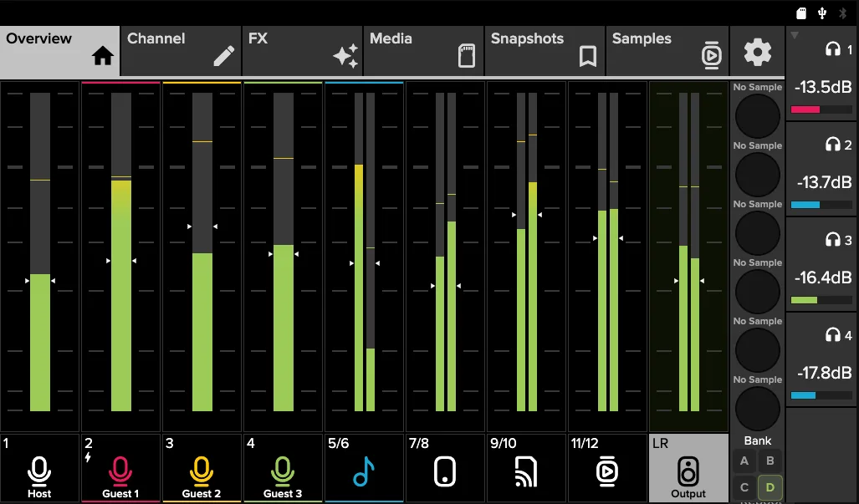The image size is (859, 504).
Task: Click the USB status icon
Action: [821, 13]
